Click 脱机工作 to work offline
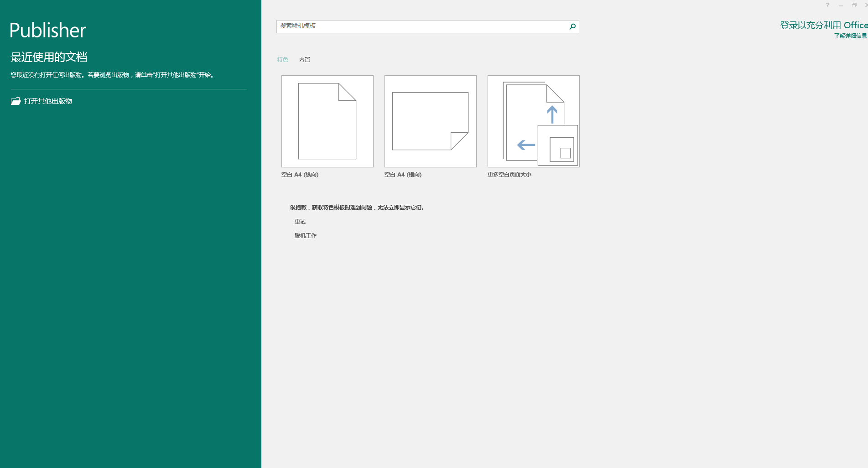 coord(306,235)
